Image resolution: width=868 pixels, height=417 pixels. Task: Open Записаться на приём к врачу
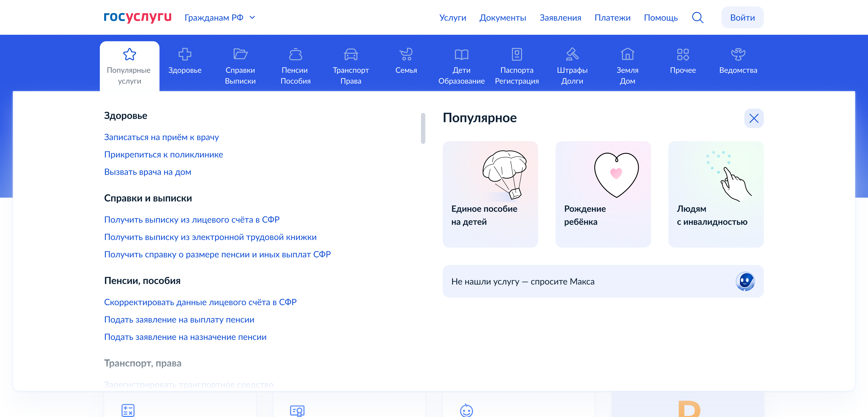point(161,137)
